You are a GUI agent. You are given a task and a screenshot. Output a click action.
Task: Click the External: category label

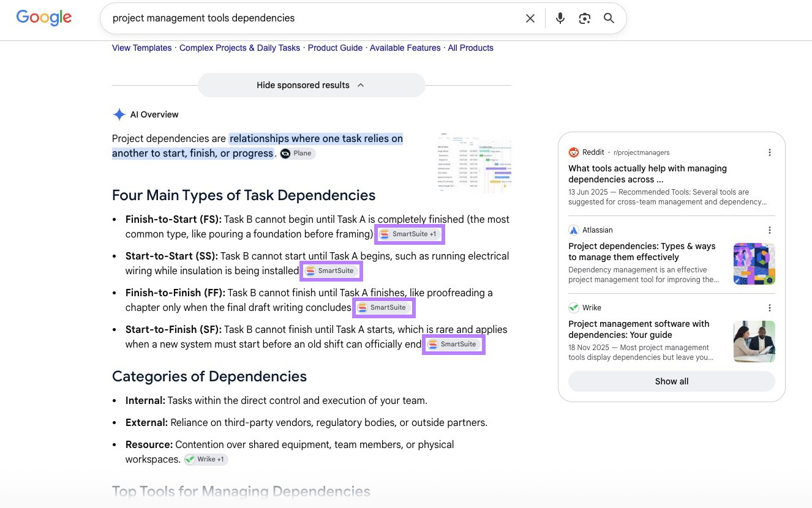(146, 422)
